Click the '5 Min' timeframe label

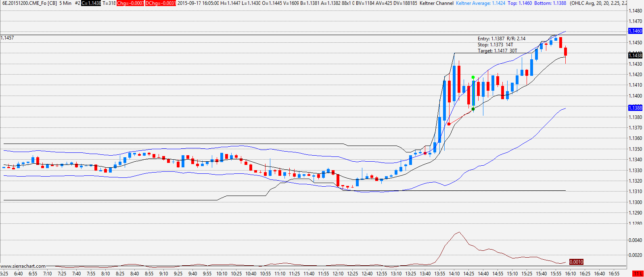click(x=65, y=3)
